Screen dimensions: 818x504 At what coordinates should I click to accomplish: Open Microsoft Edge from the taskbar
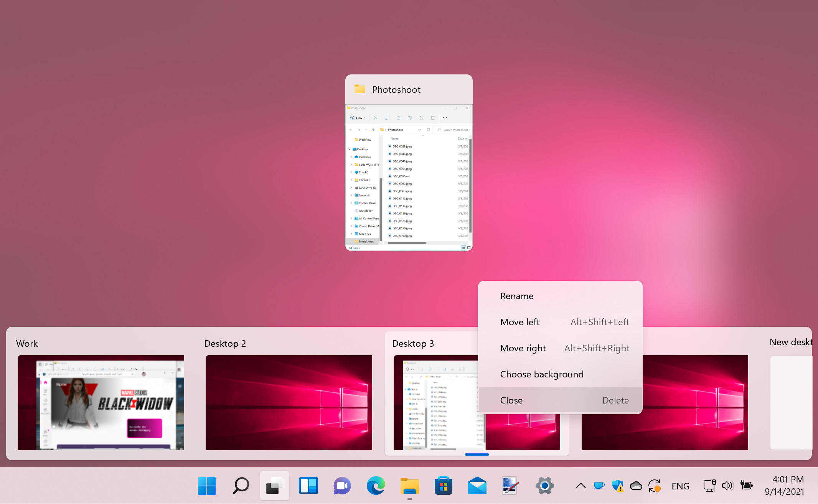(x=376, y=486)
